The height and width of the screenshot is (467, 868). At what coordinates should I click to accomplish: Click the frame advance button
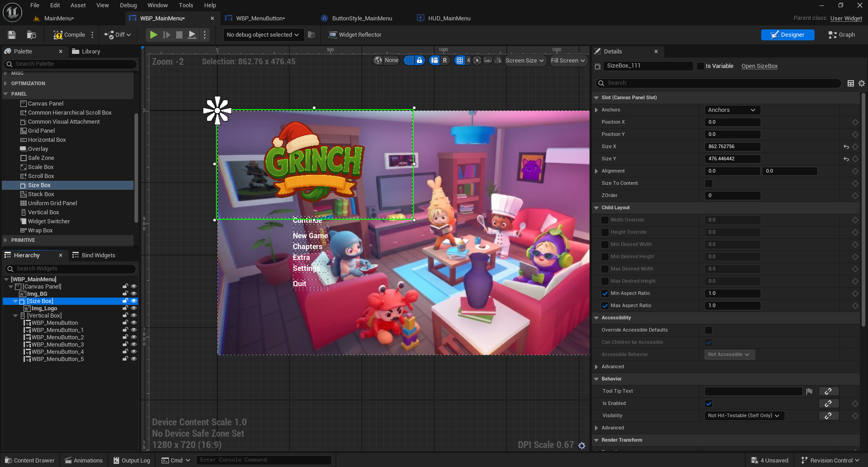click(x=167, y=35)
